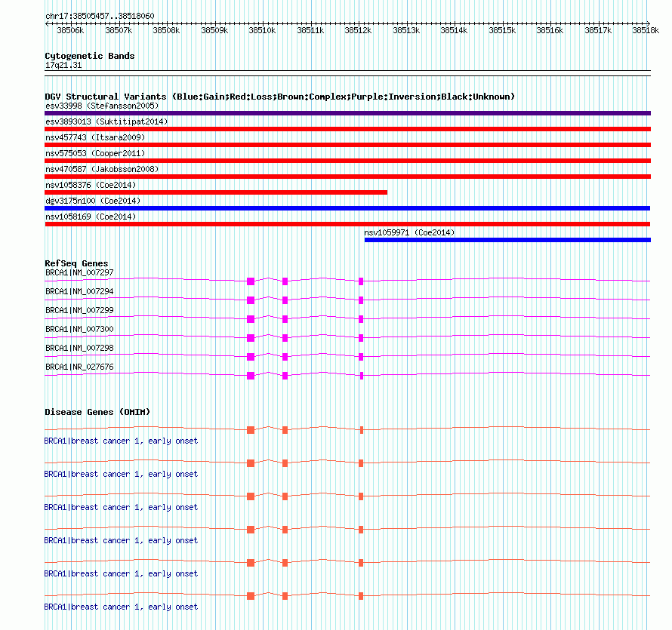Click the nsv575053 (Cooper2011) label
This screenshot has width=672, height=630.
point(95,153)
